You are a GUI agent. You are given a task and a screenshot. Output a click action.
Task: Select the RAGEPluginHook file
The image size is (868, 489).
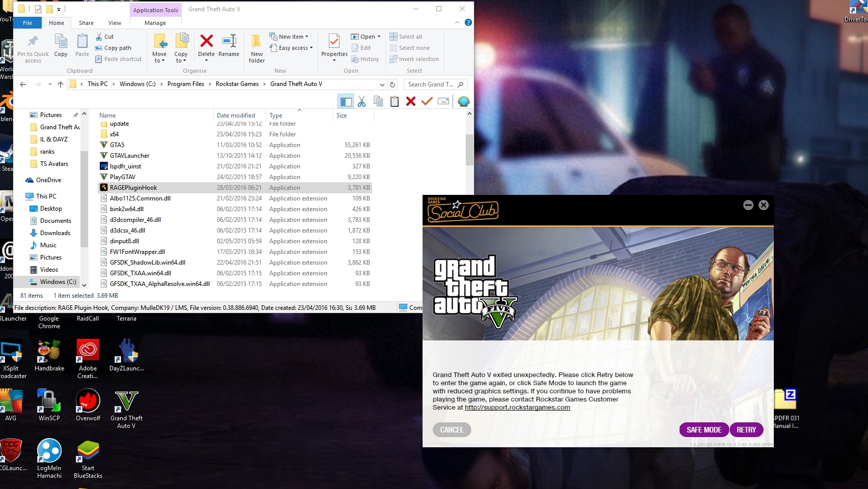pyautogui.click(x=235, y=188)
